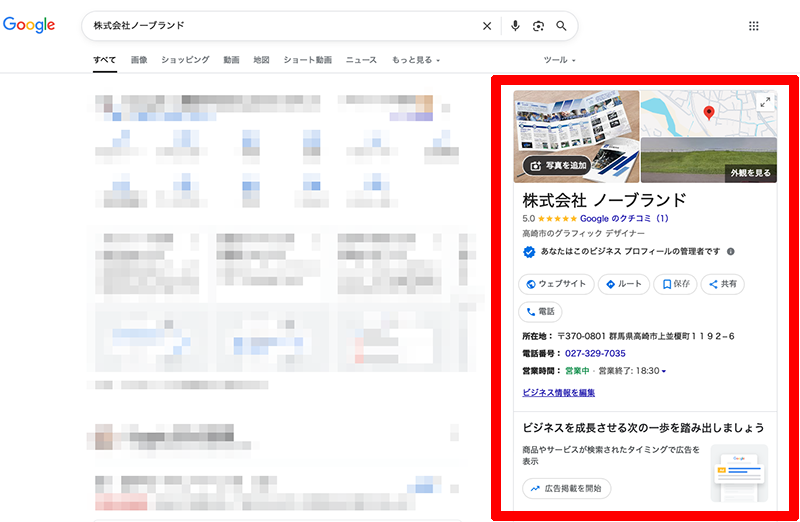Click 高崎市のグラフィック デザイナー category text
This screenshot has height=522, width=800.
tap(583, 234)
